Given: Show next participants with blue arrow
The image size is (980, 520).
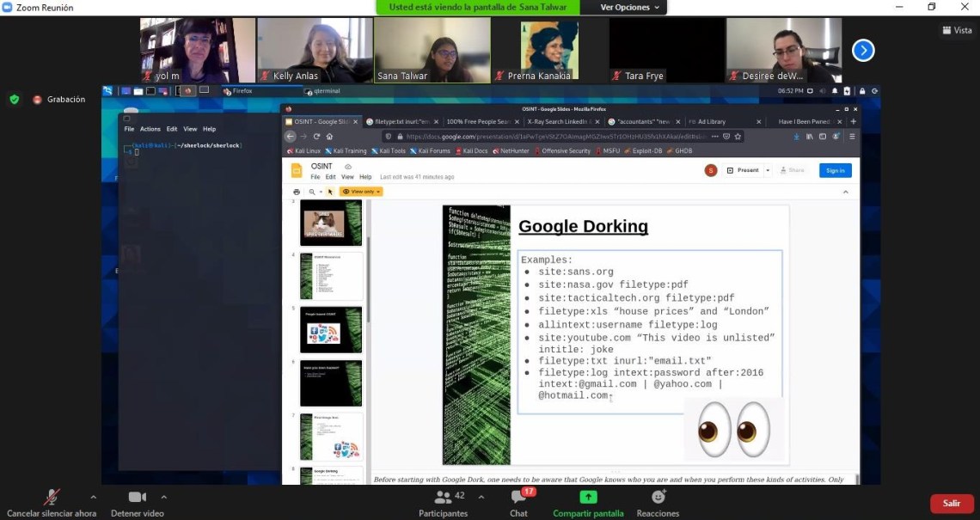Looking at the screenshot, I should pos(862,51).
